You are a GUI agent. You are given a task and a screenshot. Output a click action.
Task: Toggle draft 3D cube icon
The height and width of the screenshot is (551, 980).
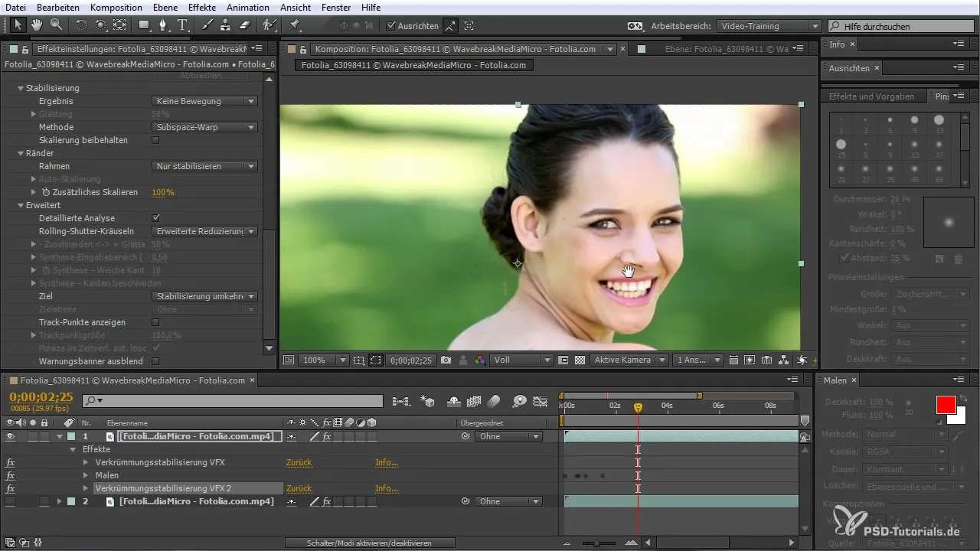point(429,400)
